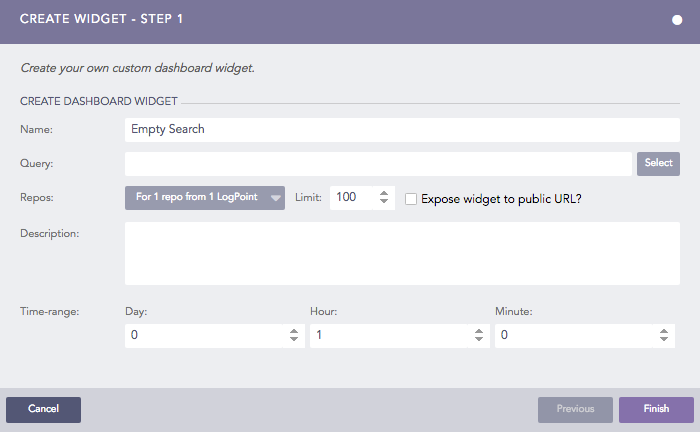Open the Repos selection dropdown
The width and height of the screenshot is (700, 432).
pyautogui.click(x=205, y=198)
